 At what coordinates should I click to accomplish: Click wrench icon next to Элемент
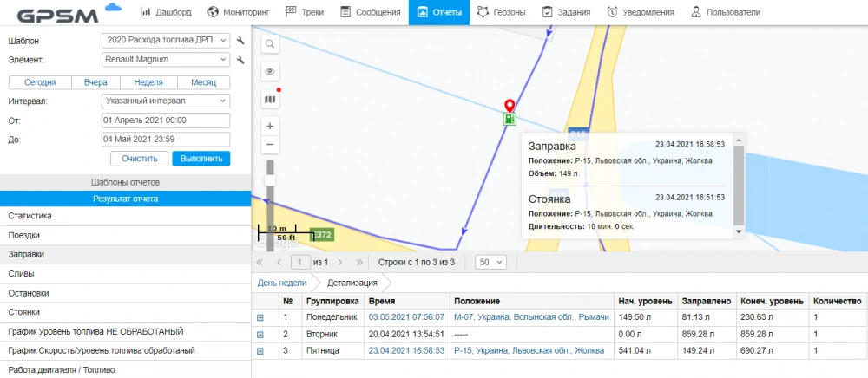(240, 60)
